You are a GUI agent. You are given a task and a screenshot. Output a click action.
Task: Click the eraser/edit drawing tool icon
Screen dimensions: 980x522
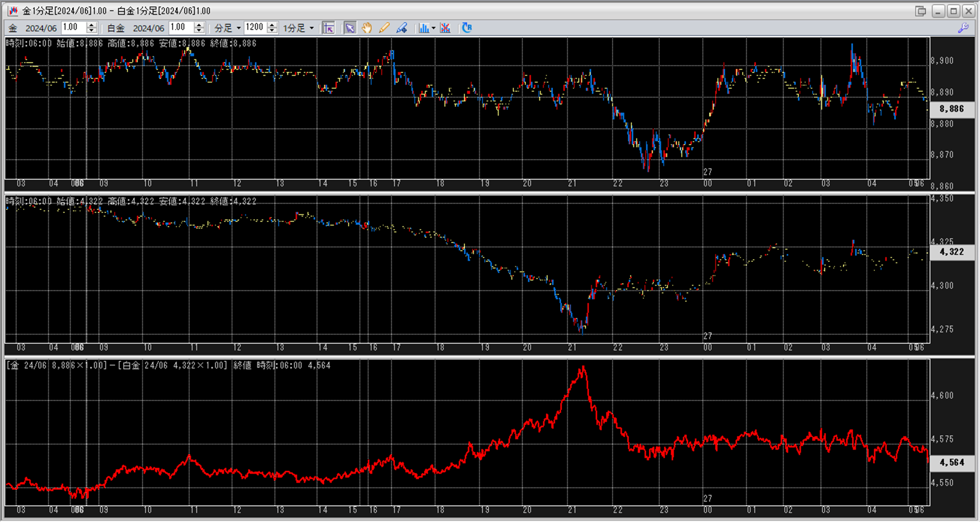pyautogui.click(x=401, y=28)
